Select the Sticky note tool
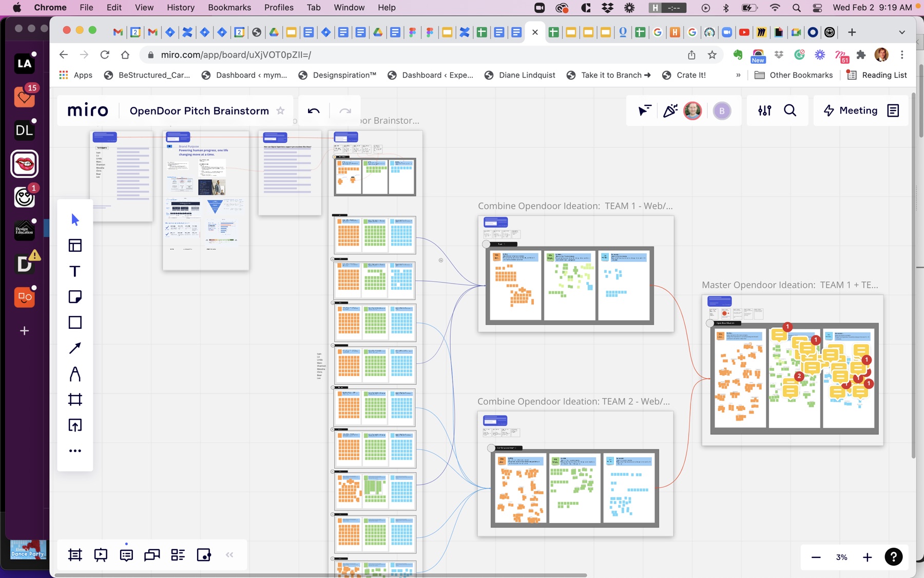924x578 pixels. (x=75, y=297)
